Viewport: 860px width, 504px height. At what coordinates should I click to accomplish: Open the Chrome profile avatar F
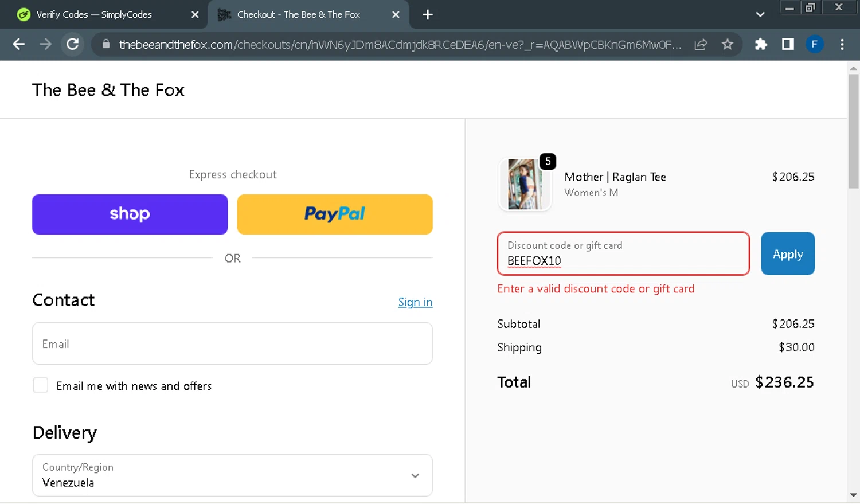(x=814, y=44)
